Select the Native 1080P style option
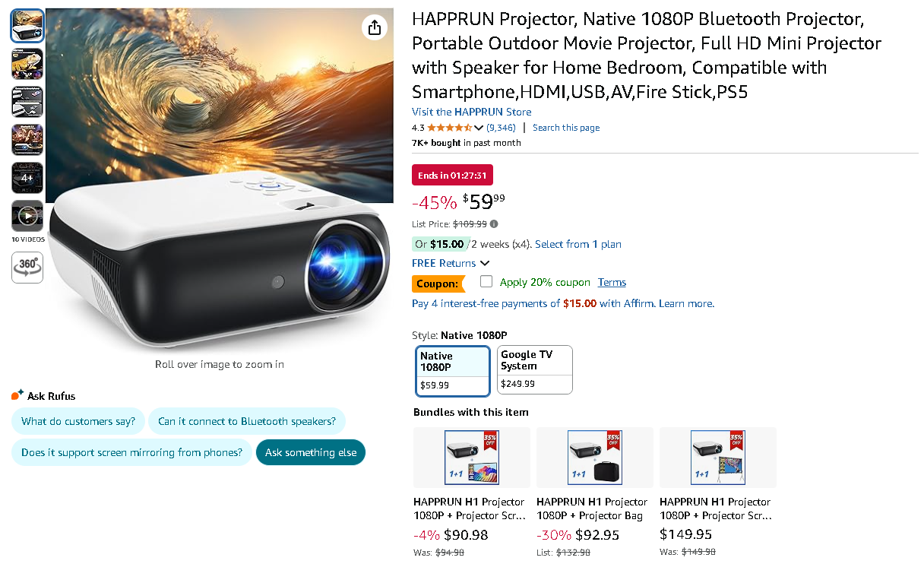This screenshot has width=924, height=564. 452,369
